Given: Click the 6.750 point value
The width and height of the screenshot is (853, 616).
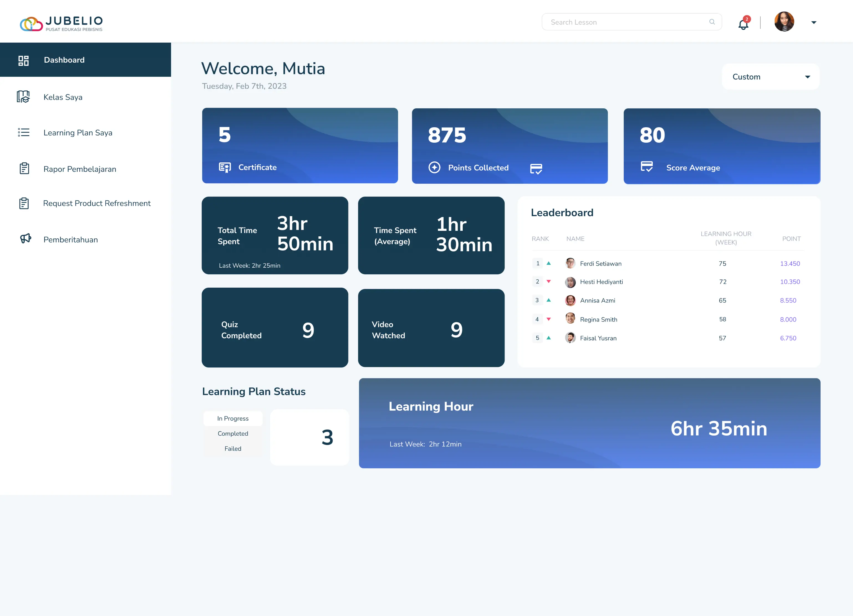Looking at the screenshot, I should (788, 338).
